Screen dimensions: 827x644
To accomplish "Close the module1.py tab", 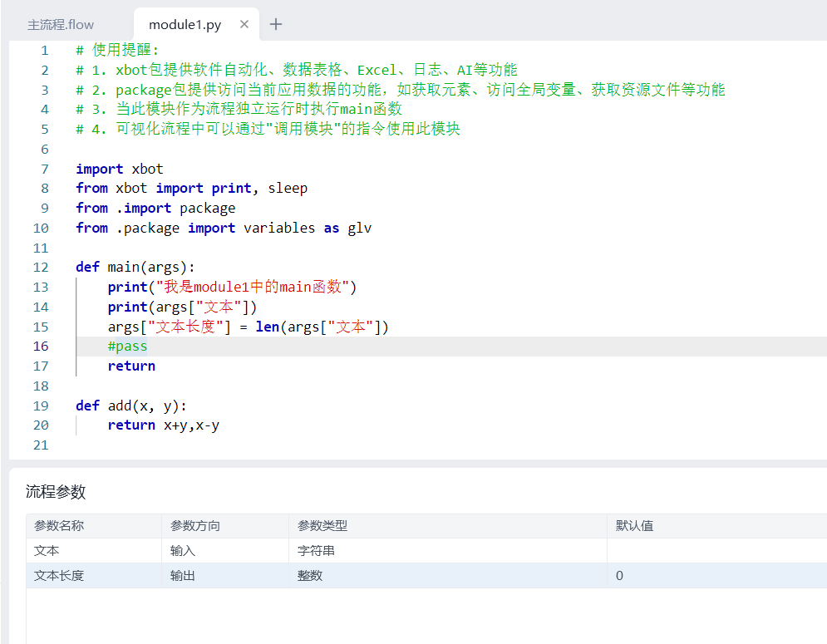I will (x=244, y=24).
